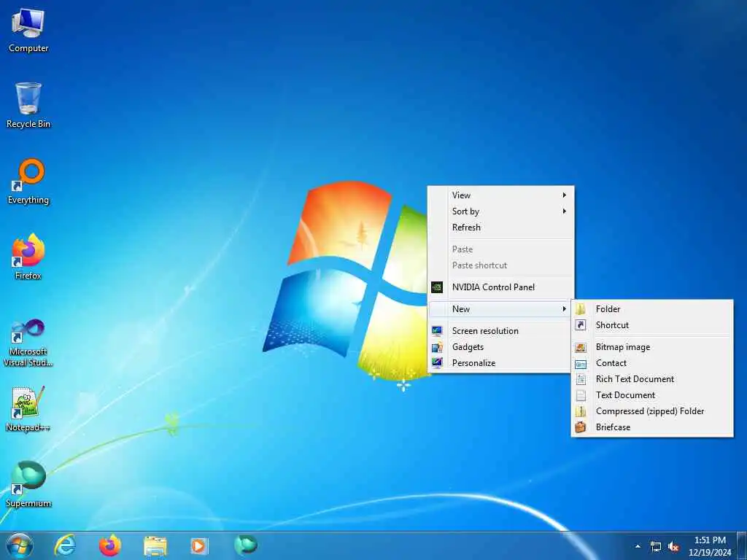Screen dimensions: 747x560
Task: Open Gadgets from the context menu
Action: pos(500,347)
